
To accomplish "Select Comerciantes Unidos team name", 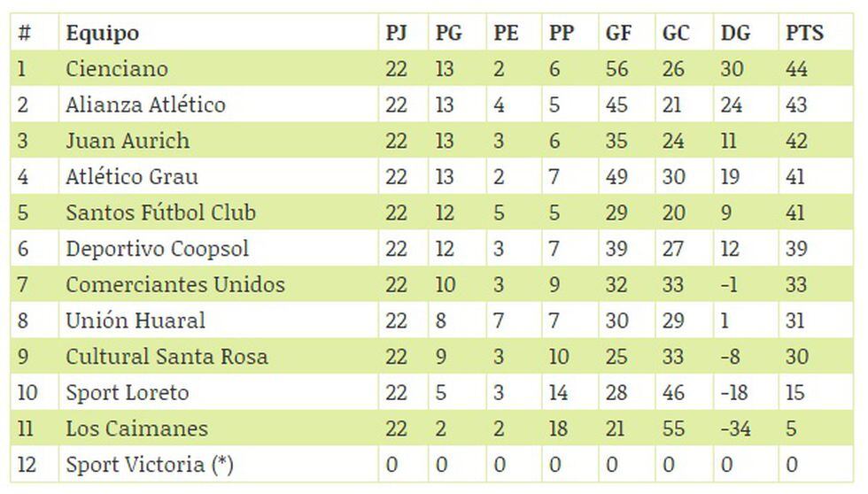I will (x=175, y=285).
